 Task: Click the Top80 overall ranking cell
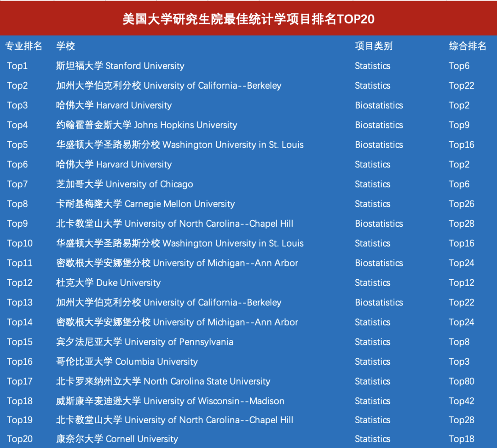pyautogui.click(x=462, y=381)
